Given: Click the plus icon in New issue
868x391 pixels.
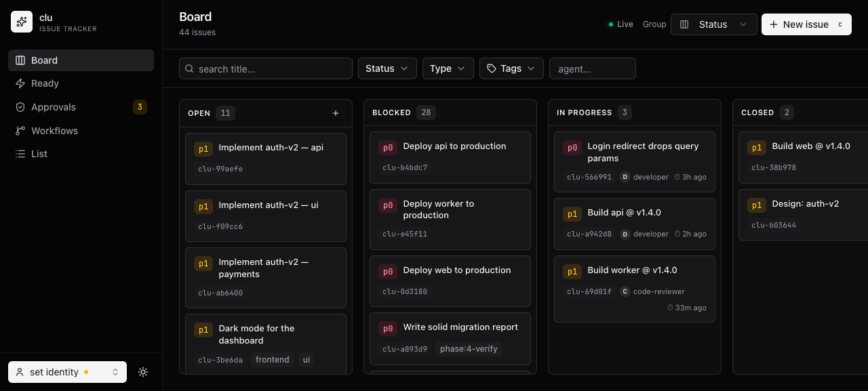Looking at the screenshot, I should coord(774,24).
